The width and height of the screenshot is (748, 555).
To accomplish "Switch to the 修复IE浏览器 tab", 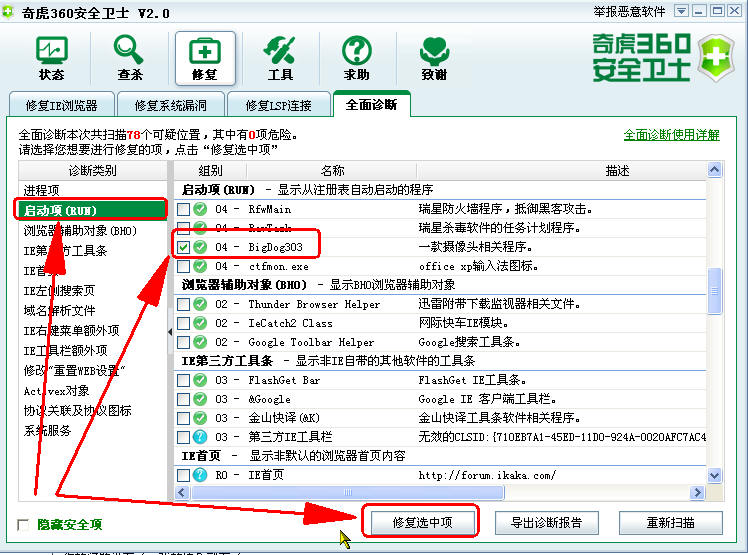I will [x=62, y=105].
